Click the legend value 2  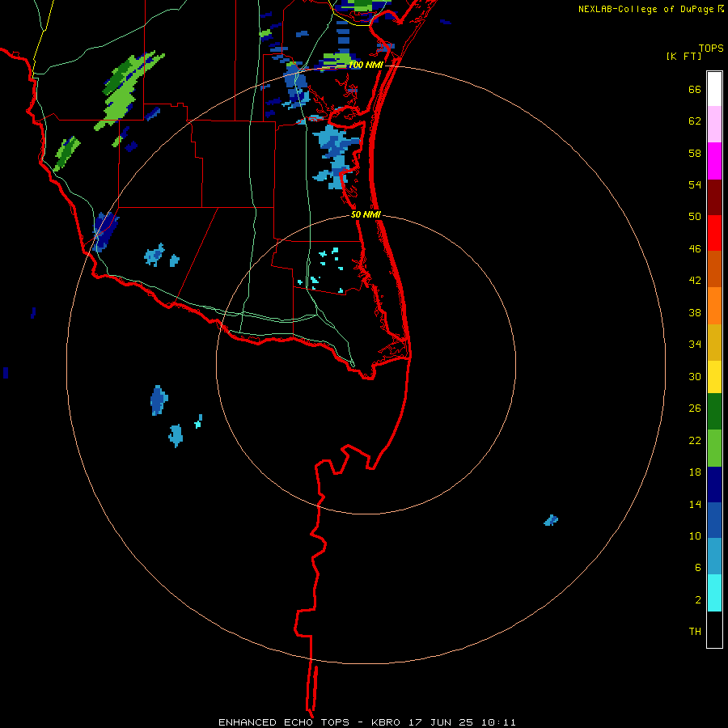698,600
